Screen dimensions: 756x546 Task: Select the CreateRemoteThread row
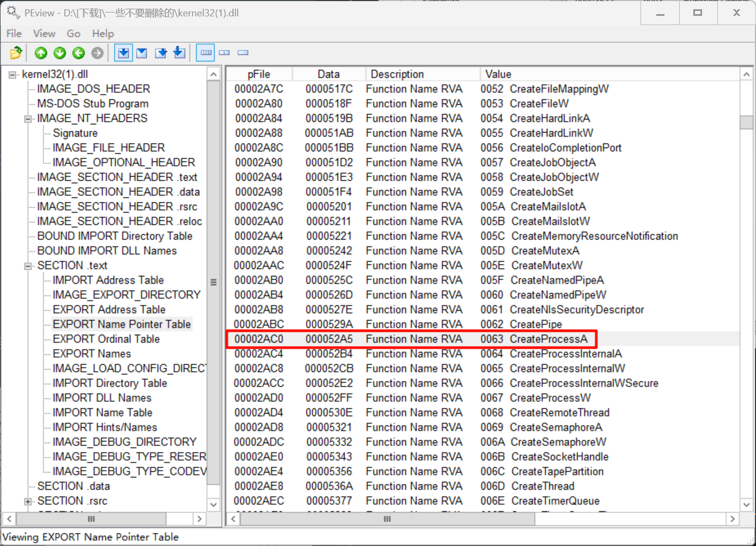click(x=559, y=412)
